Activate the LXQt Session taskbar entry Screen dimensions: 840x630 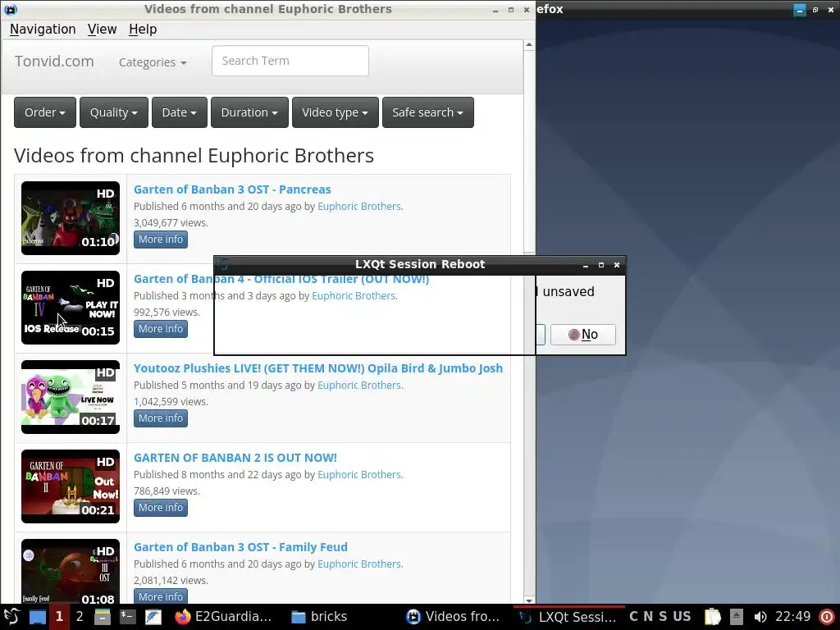(569, 617)
